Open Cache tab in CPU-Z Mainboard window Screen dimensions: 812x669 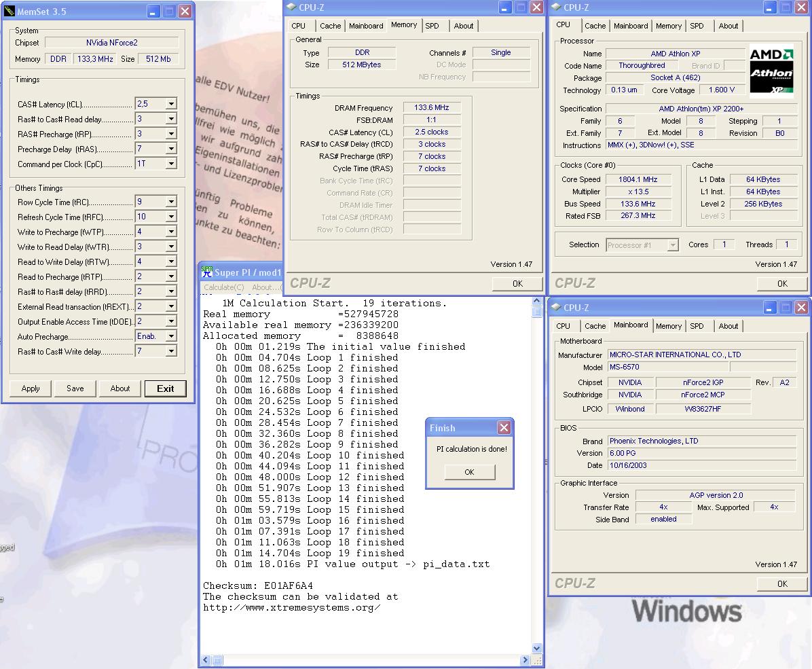click(595, 326)
